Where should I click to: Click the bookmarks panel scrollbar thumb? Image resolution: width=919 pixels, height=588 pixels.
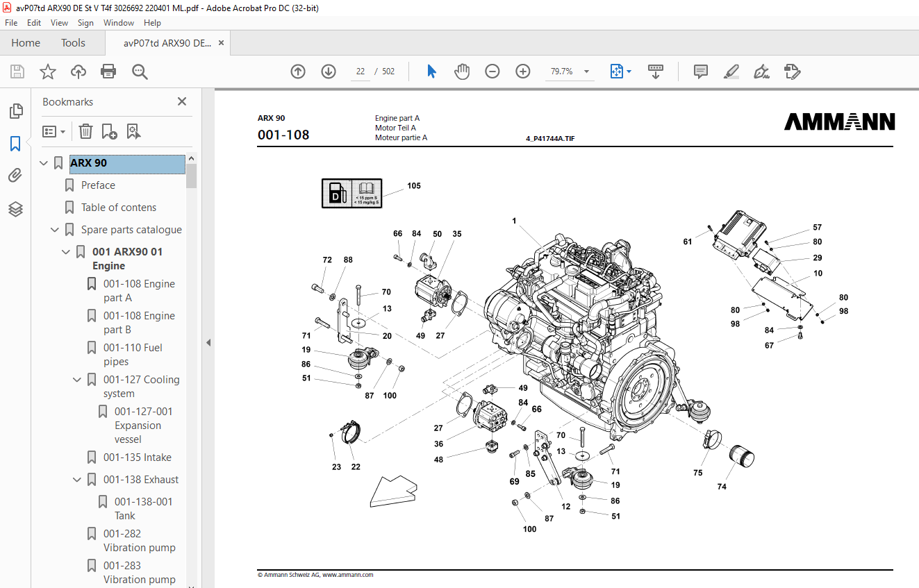[x=191, y=176]
